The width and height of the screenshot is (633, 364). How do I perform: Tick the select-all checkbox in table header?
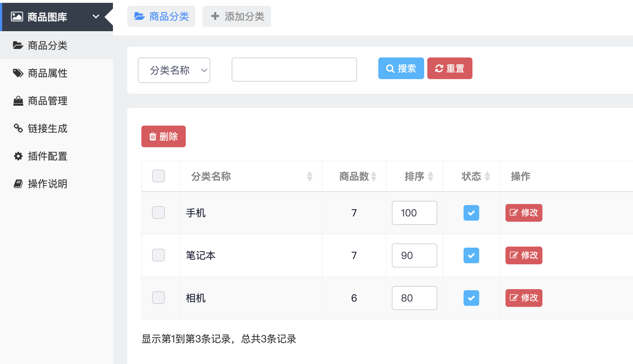tap(158, 176)
